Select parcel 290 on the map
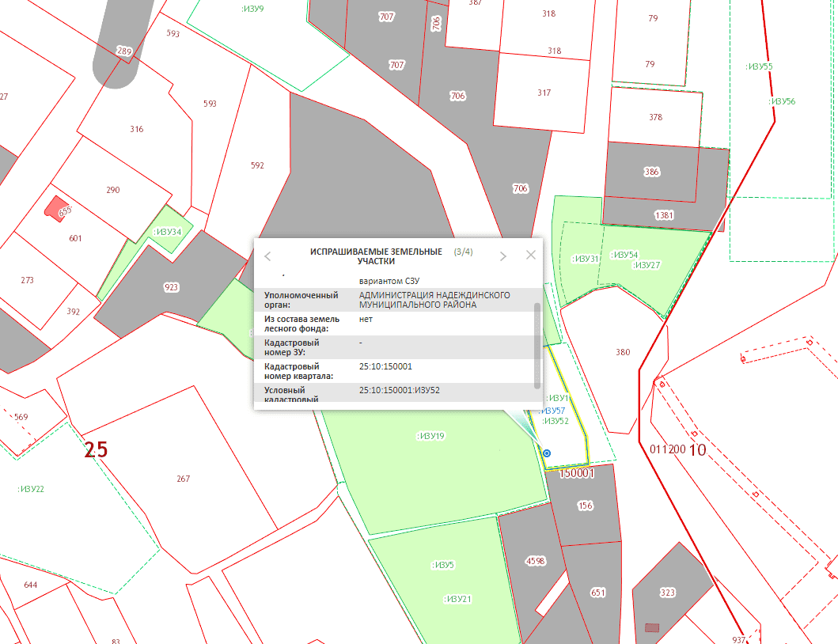The height and width of the screenshot is (644, 838). (113, 190)
